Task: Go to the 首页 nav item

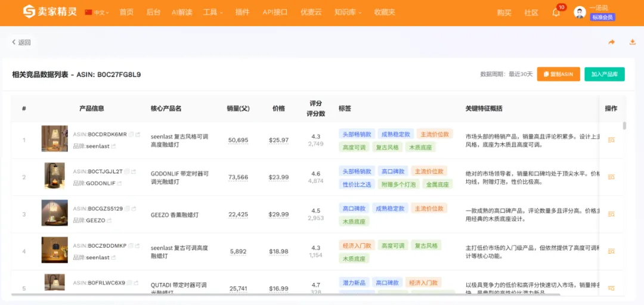Action: [126, 13]
